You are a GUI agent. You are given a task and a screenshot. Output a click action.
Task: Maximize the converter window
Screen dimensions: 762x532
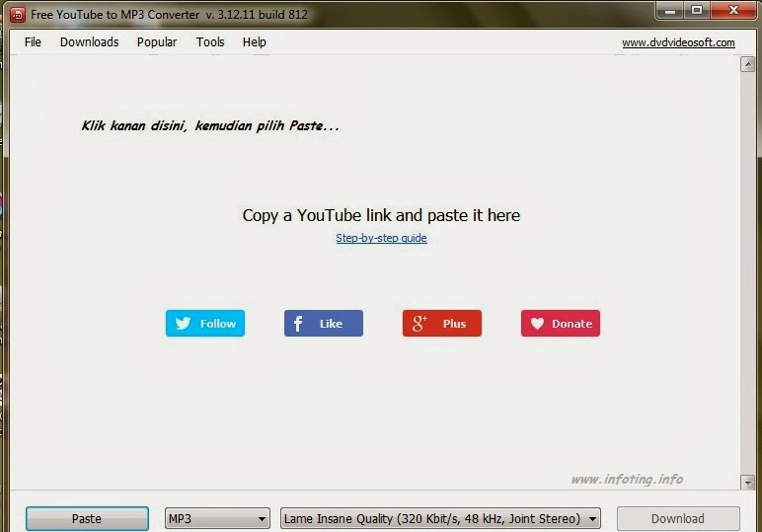pyautogui.click(x=697, y=10)
